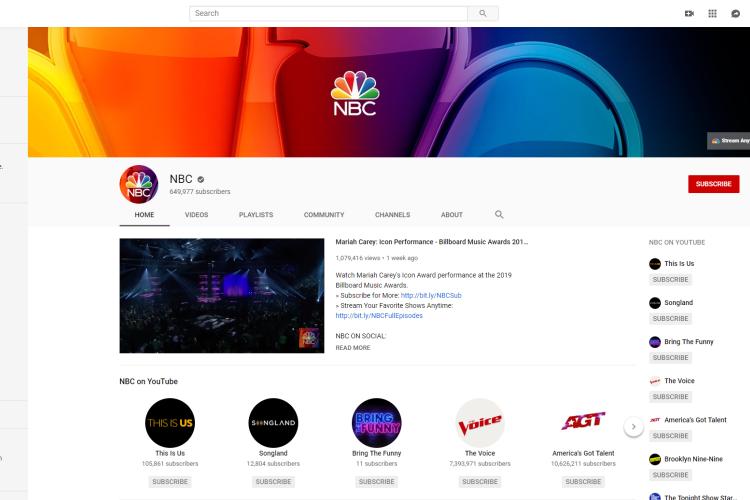Open The Voice channel circle logo
Screen dimensions: 750x500
click(480, 422)
